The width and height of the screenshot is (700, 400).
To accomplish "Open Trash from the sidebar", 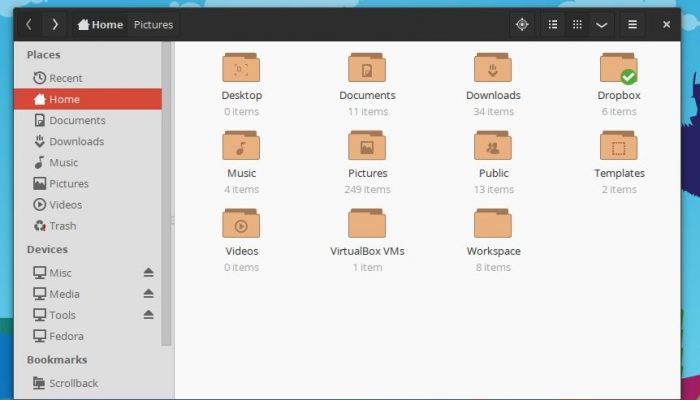I will (88, 226).
